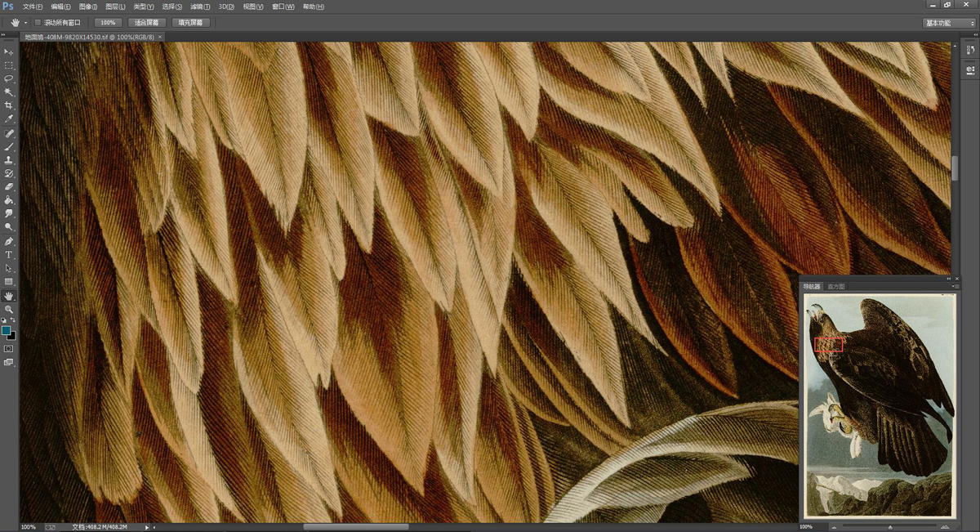Switch to the 直方图 tab
The height and width of the screenshot is (532, 980).
point(835,287)
